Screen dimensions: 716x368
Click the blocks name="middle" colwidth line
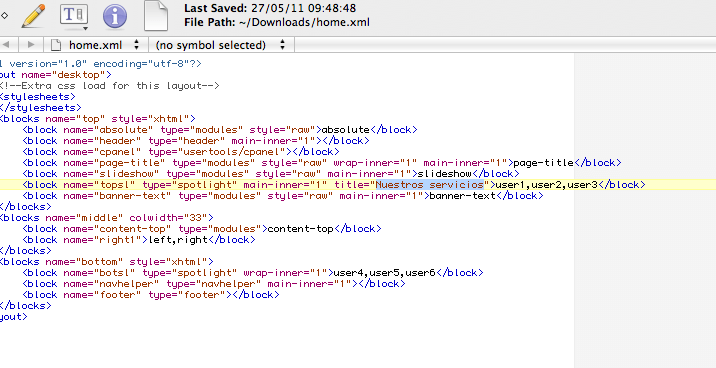tap(107, 218)
